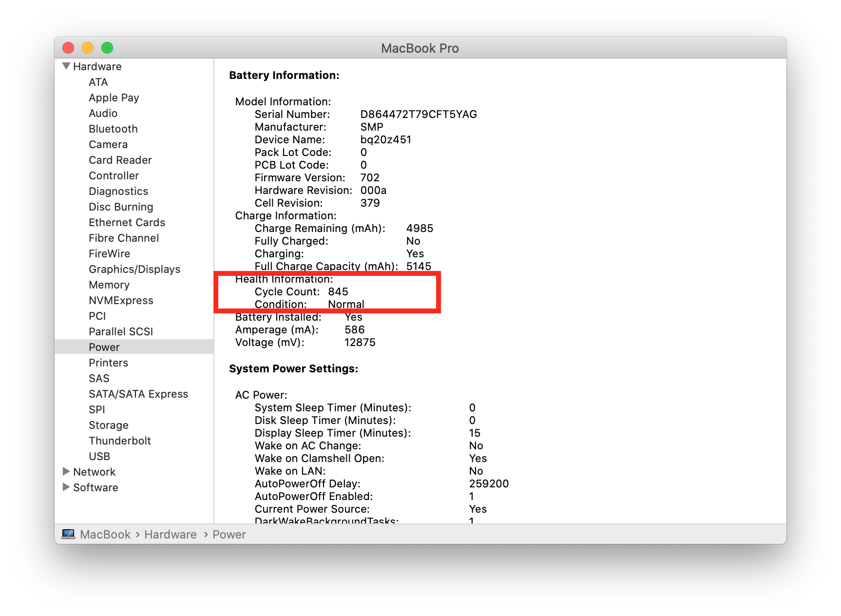841x616 pixels.
Task: Click the MacBook computer icon in path bar
Action: 68,534
